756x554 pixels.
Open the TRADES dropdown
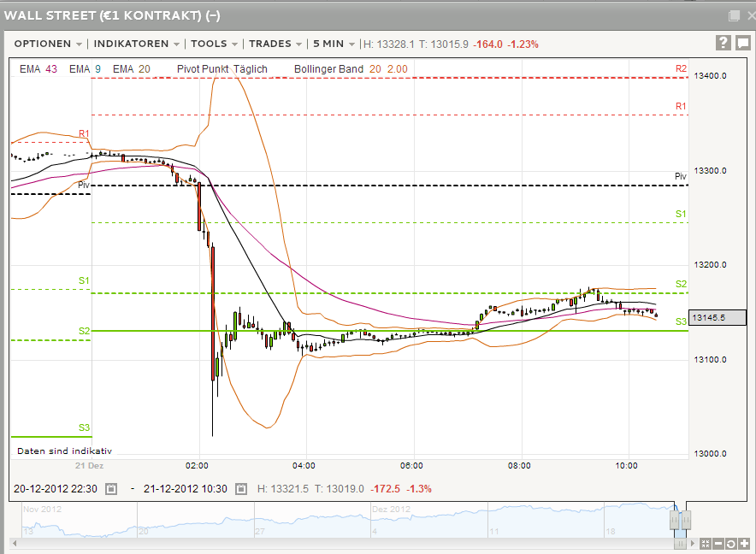[275, 44]
